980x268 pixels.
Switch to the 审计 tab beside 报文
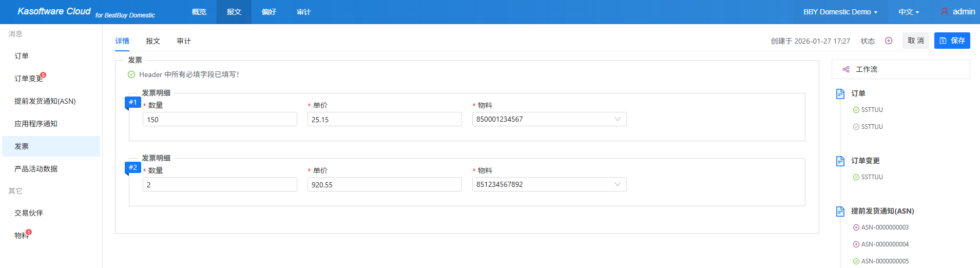tap(183, 41)
